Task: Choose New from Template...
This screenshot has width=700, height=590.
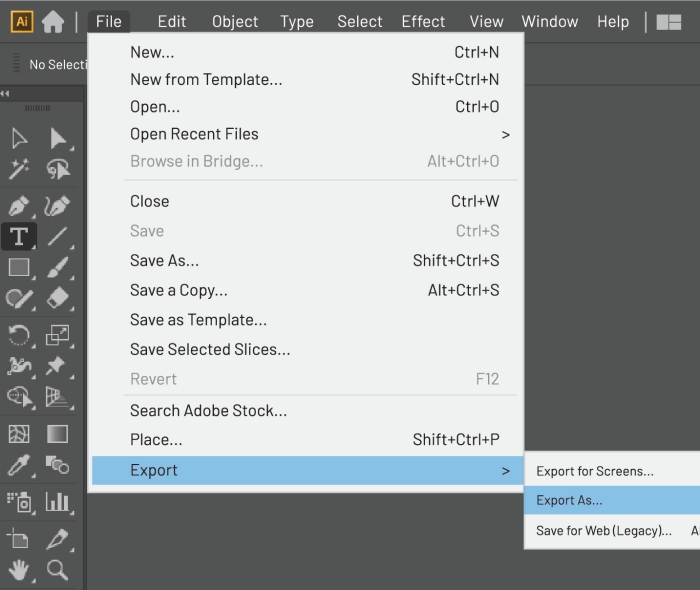Action: (x=306, y=79)
